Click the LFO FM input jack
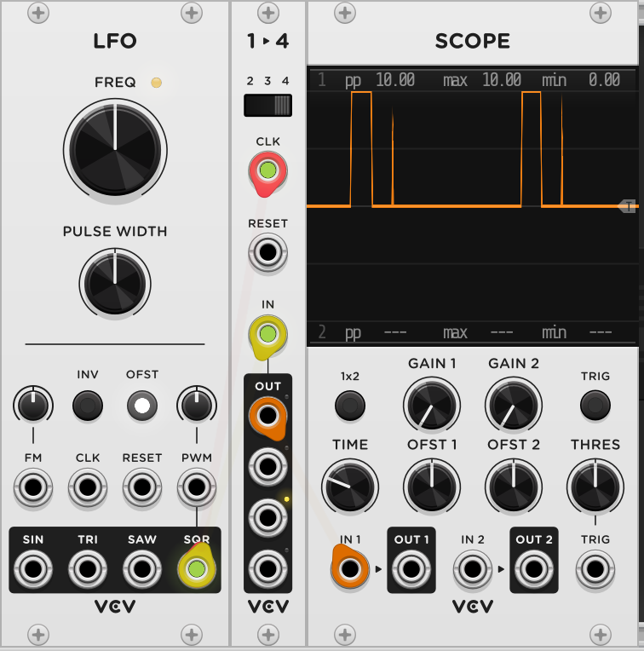Image resolution: width=644 pixels, height=651 pixels. click(x=33, y=487)
